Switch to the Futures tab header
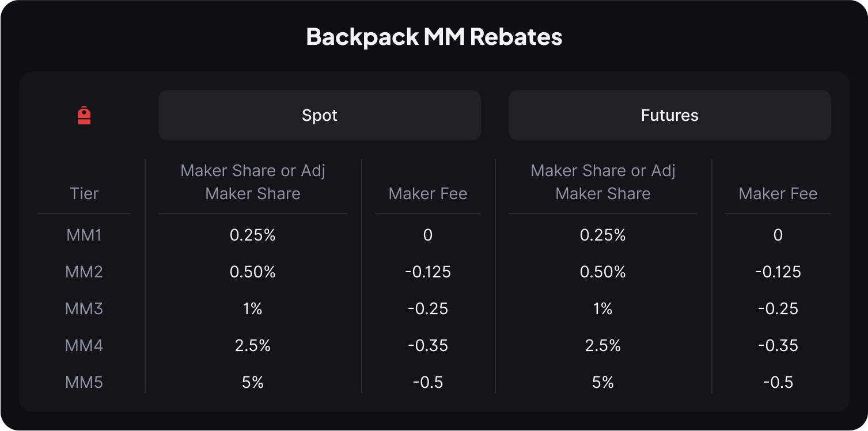Screen dimensions: 868x431 click(669, 115)
